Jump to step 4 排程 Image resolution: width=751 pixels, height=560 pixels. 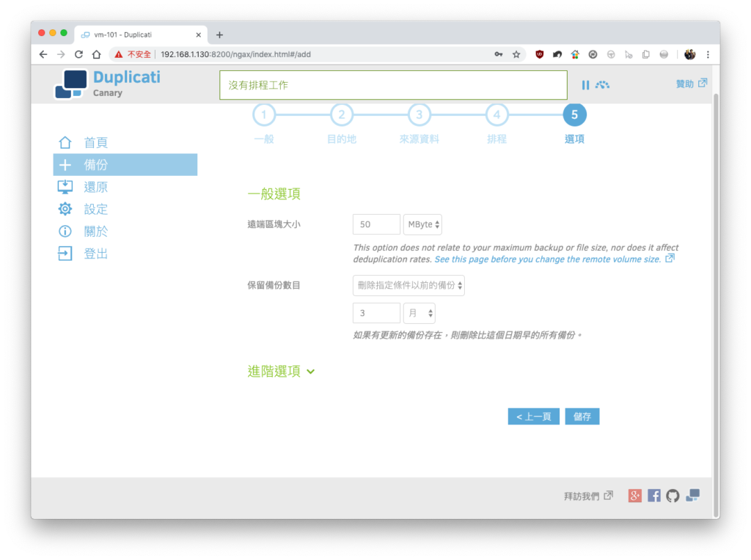[497, 115]
